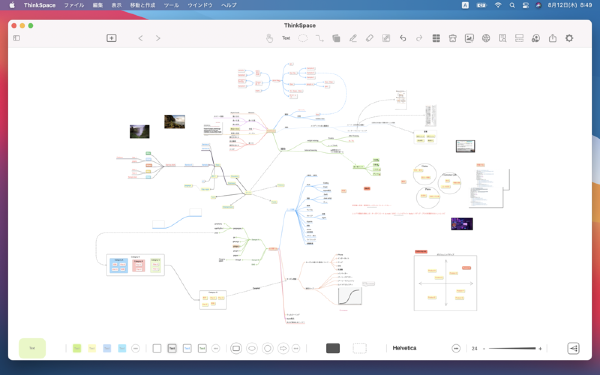Expand more color style presets

tap(135, 348)
